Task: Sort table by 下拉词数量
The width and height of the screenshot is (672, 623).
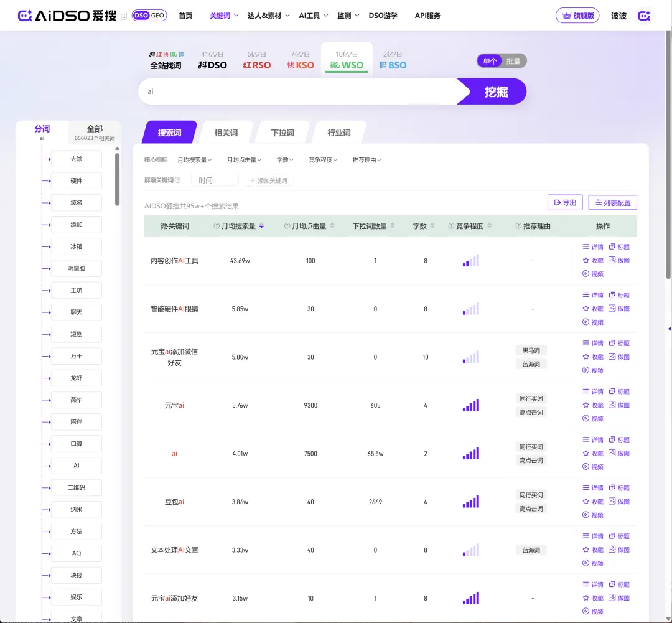Action: pyautogui.click(x=393, y=226)
